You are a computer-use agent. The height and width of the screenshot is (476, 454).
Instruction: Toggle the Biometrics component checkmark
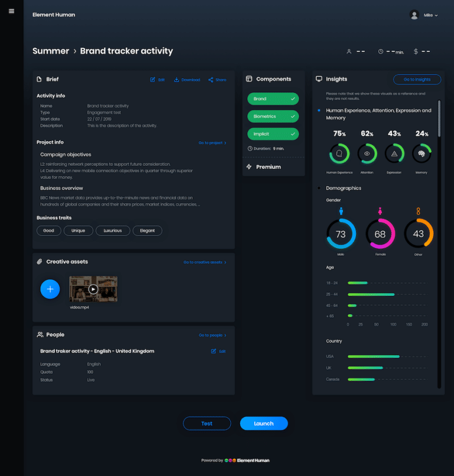coord(293,116)
